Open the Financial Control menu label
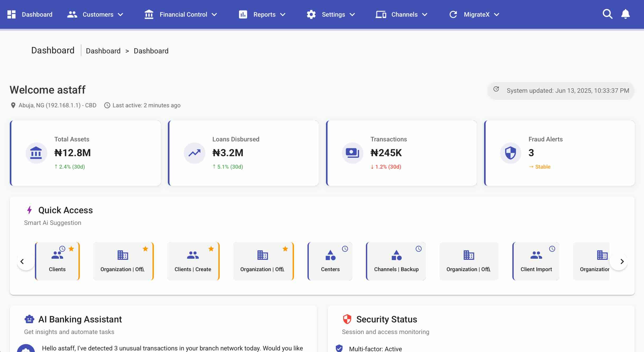Viewport: 644px width, 352px height. pyautogui.click(x=183, y=15)
